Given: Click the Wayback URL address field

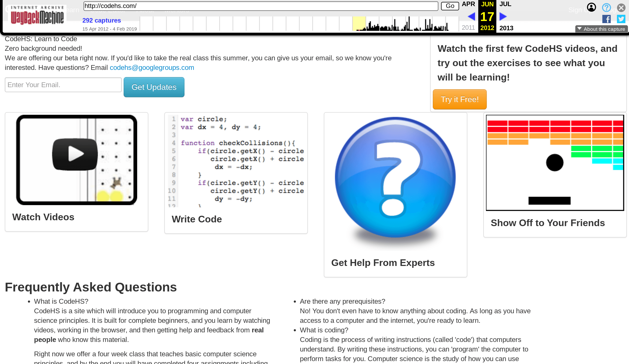Looking at the screenshot, I should coord(261,6).
